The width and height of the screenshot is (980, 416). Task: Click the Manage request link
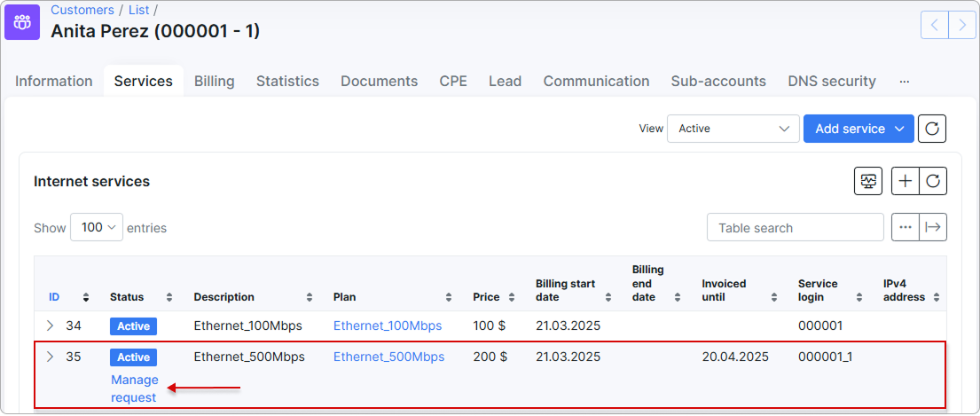135,389
